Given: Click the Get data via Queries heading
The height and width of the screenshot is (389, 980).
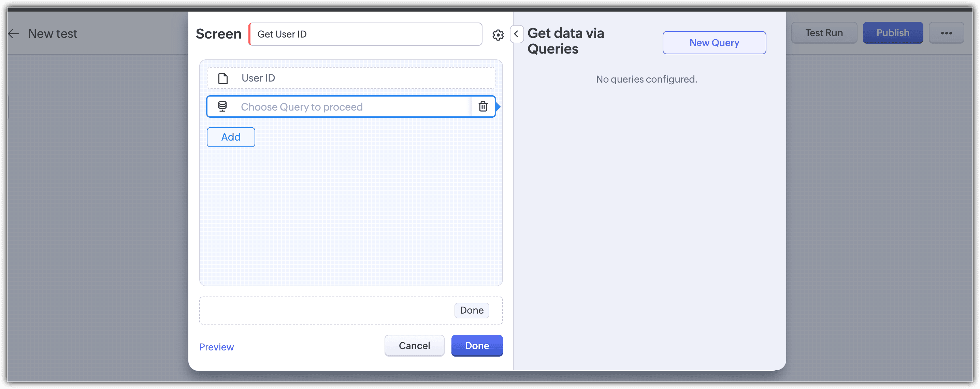Looking at the screenshot, I should point(565,41).
